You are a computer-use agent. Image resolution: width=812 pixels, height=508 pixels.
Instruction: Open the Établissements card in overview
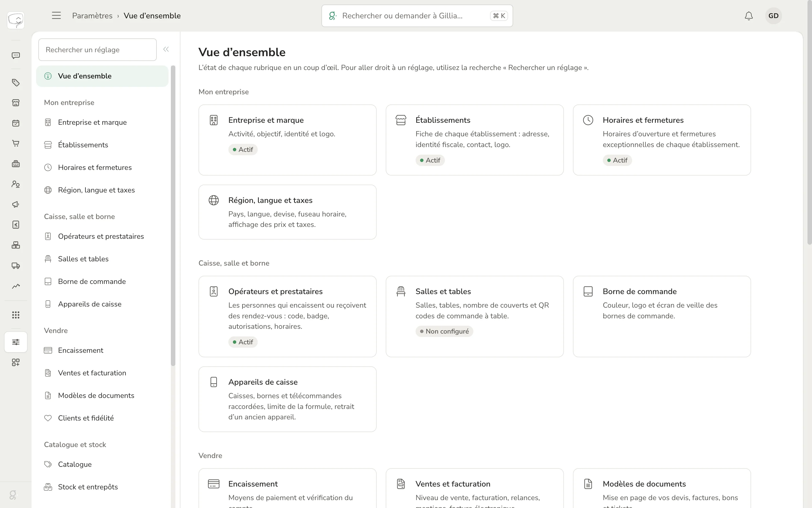click(x=475, y=140)
